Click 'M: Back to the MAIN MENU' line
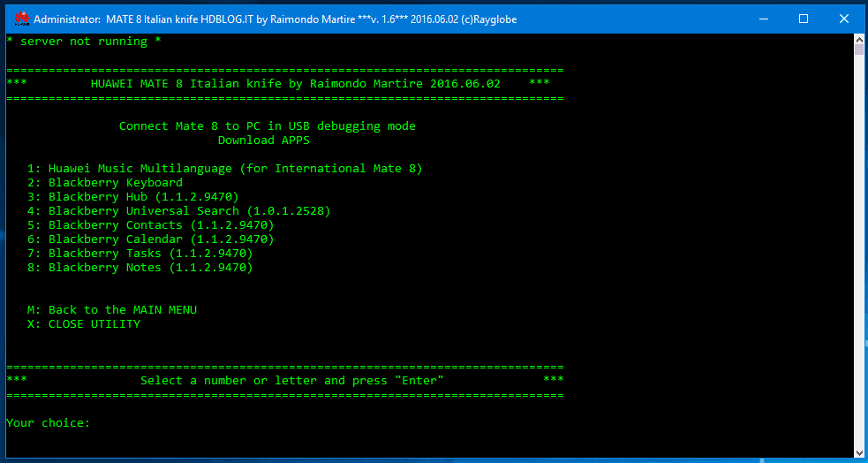This screenshot has height=463, width=868. [x=112, y=310]
